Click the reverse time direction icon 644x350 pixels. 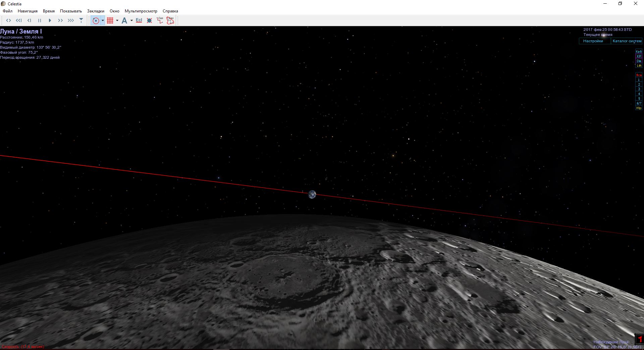[x=8, y=20]
